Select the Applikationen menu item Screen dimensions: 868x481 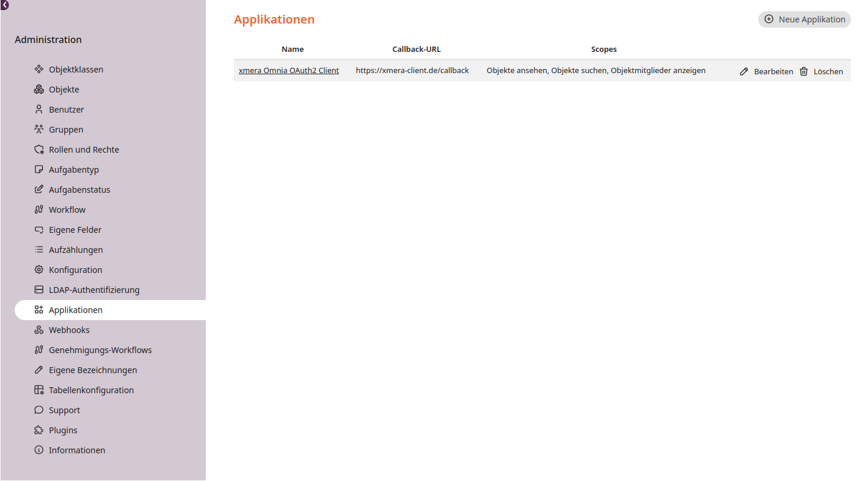[110, 310]
